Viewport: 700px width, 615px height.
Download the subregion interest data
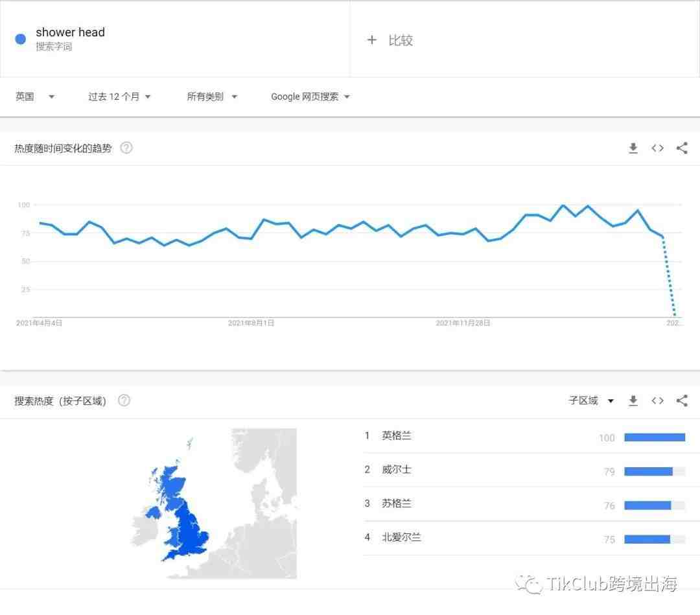[633, 400]
